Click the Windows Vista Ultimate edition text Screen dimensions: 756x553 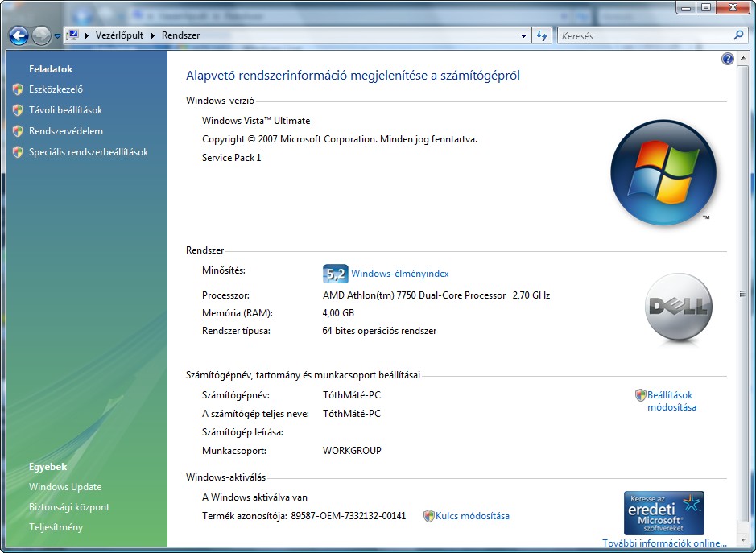[x=256, y=121]
